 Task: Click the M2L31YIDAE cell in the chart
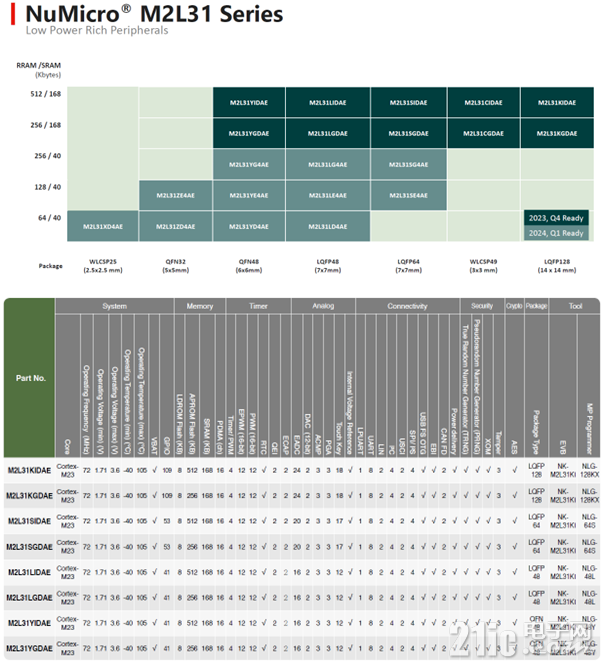249,102
